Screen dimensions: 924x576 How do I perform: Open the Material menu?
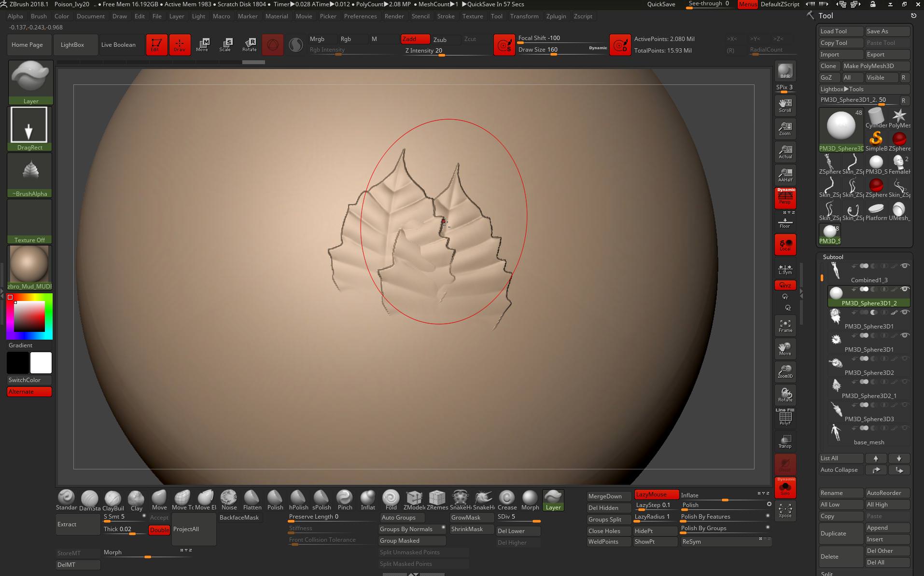point(277,16)
